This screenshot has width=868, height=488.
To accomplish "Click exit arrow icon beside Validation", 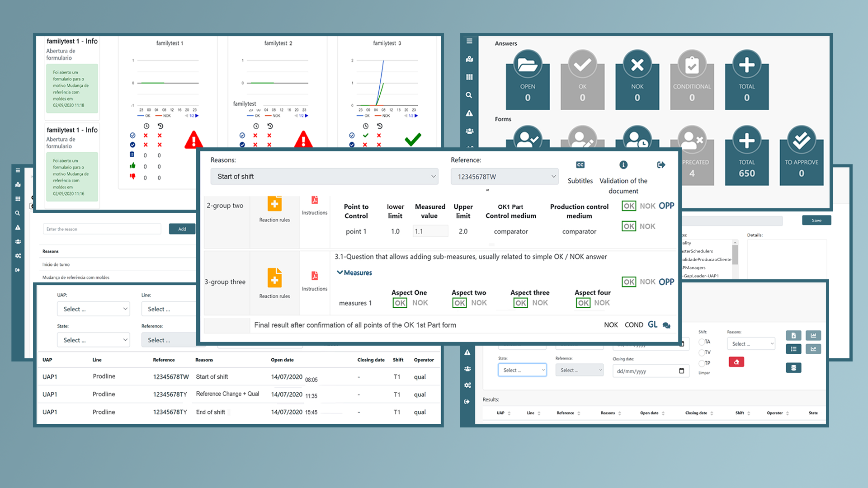I will click(661, 165).
